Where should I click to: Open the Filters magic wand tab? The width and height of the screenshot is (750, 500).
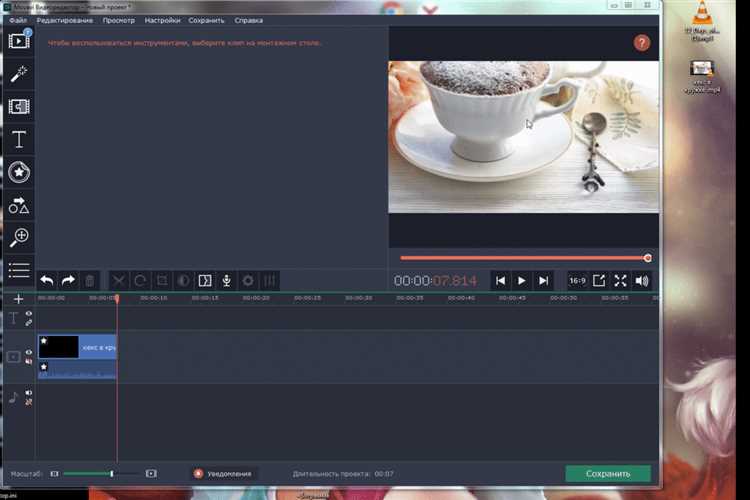pos(18,74)
